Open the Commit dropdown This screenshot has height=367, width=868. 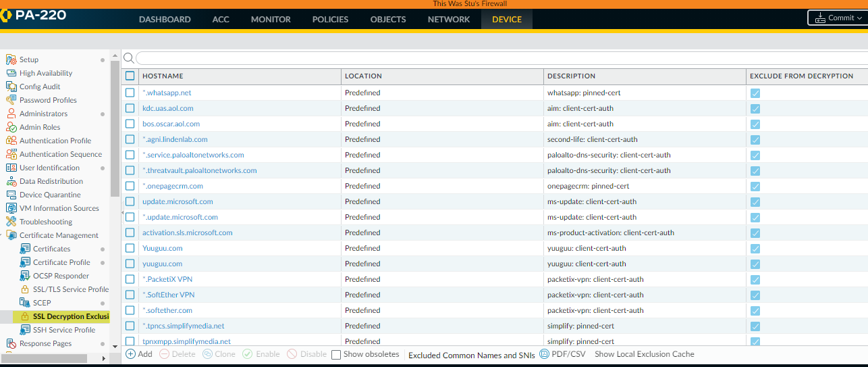coord(838,18)
